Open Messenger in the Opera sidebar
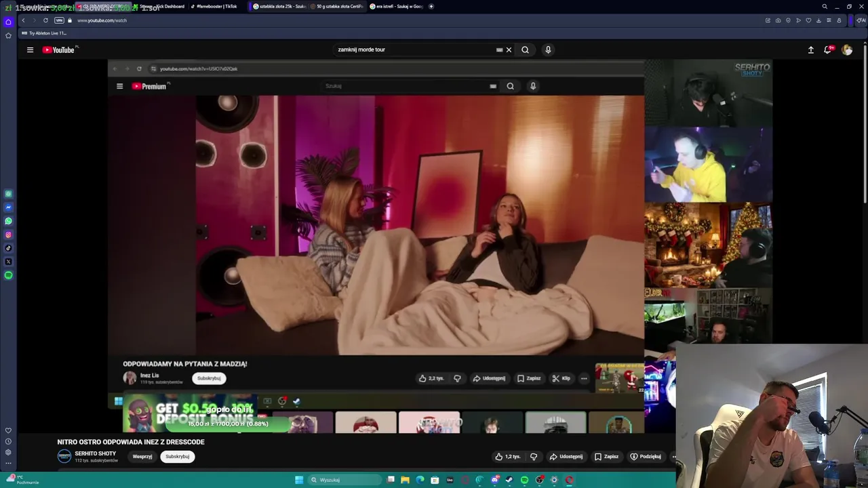 [x=8, y=207]
